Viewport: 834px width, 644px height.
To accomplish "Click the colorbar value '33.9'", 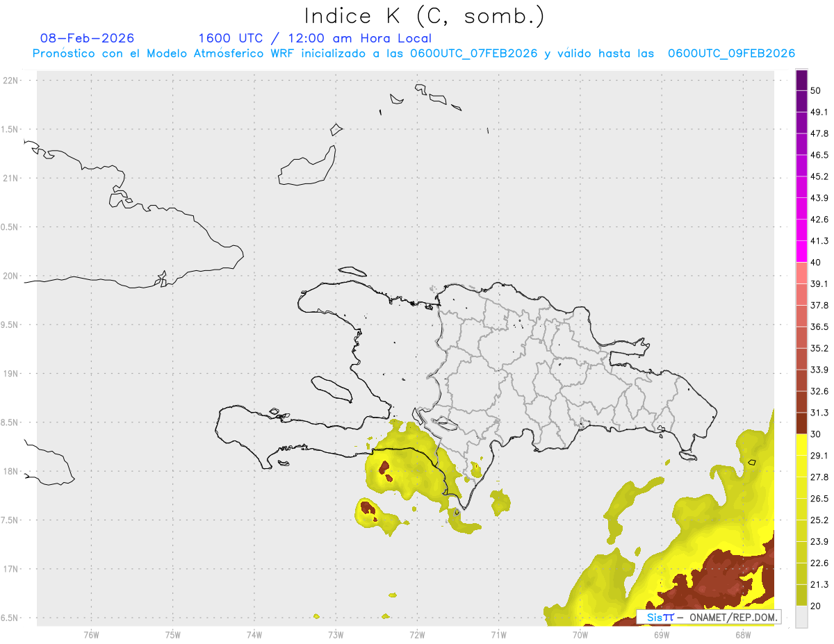I will tap(819, 370).
